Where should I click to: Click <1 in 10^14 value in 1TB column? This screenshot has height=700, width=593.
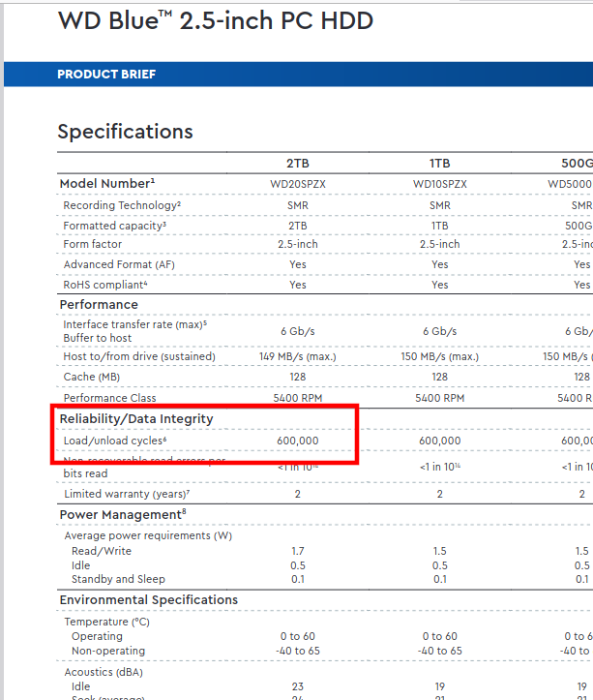pyautogui.click(x=439, y=467)
